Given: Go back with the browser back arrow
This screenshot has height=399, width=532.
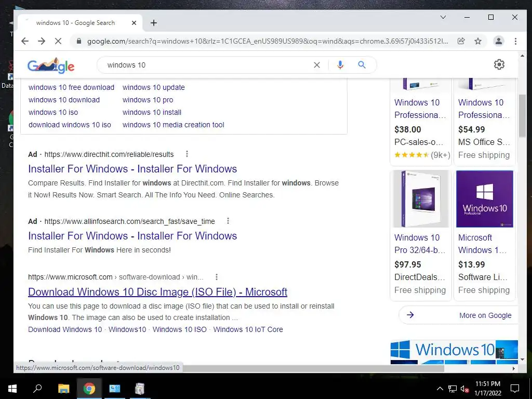Looking at the screenshot, I should tap(25, 41).
